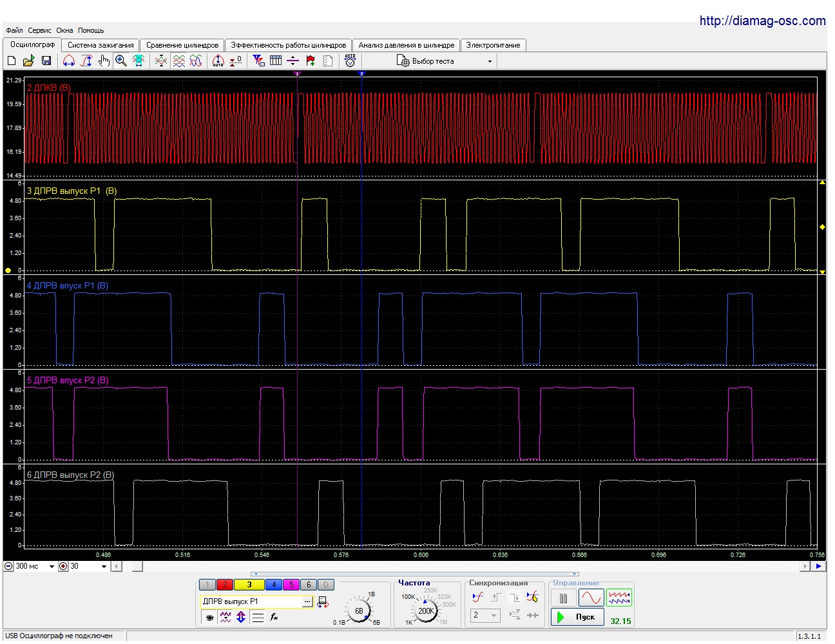Screen dimensions: 835x644
Task: Open the sync channel 2 dropdown
Action: click(x=485, y=615)
